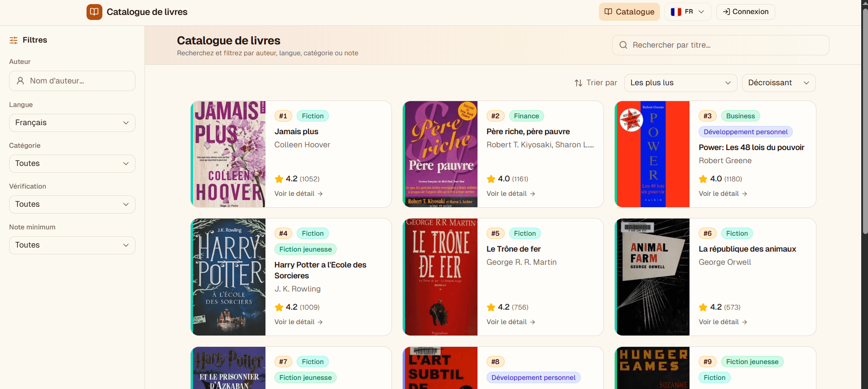Click Fiction jeunesse tag on rank #4 card
868x389 pixels.
[x=305, y=249]
